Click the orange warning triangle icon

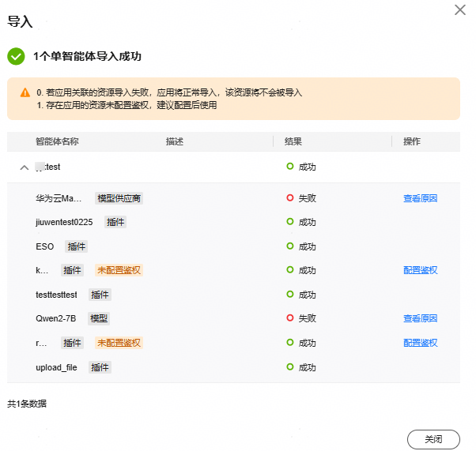point(25,92)
